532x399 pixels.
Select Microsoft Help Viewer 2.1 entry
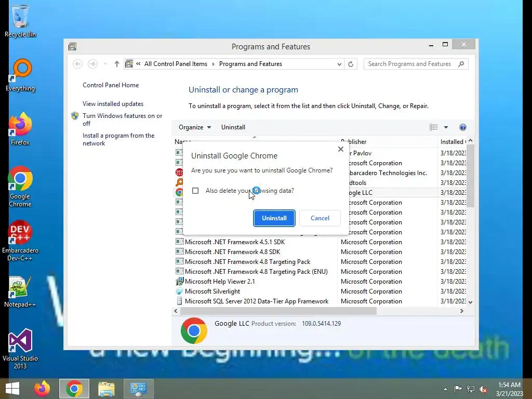(x=220, y=281)
